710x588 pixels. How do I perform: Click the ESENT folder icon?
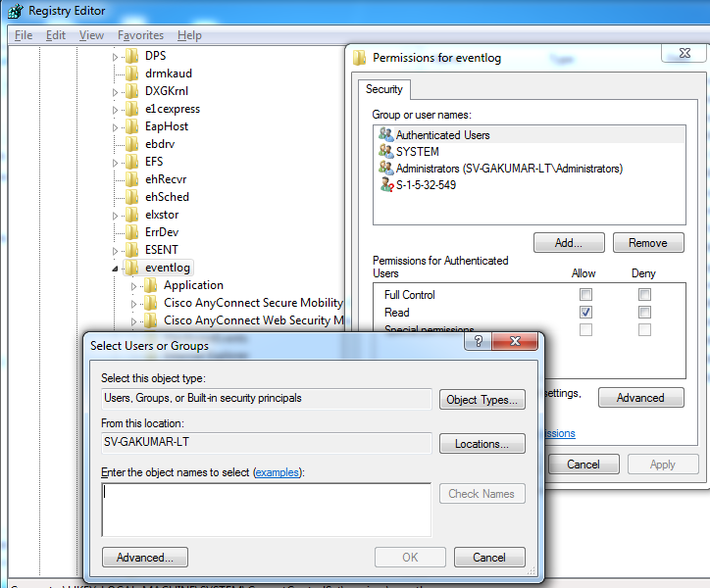point(131,250)
